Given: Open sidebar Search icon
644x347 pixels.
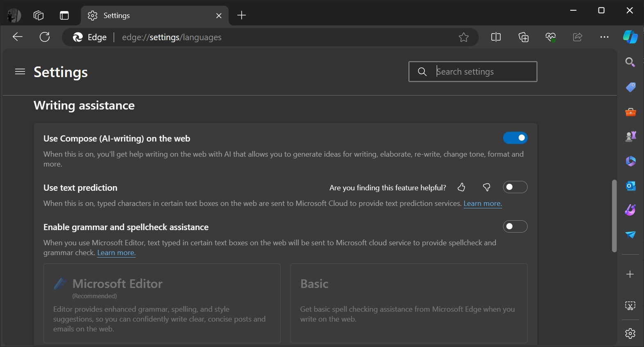Looking at the screenshot, I should (630, 62).
